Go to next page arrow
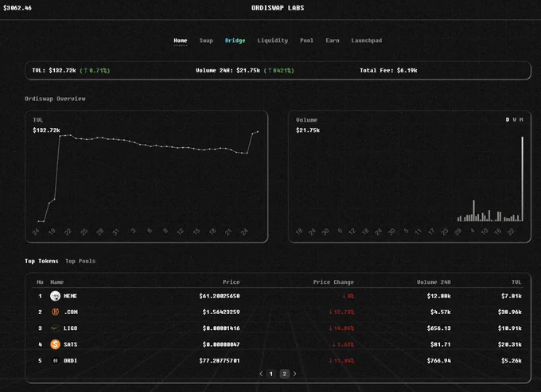This screenshot has height=392, width=541. click(294, 374)
